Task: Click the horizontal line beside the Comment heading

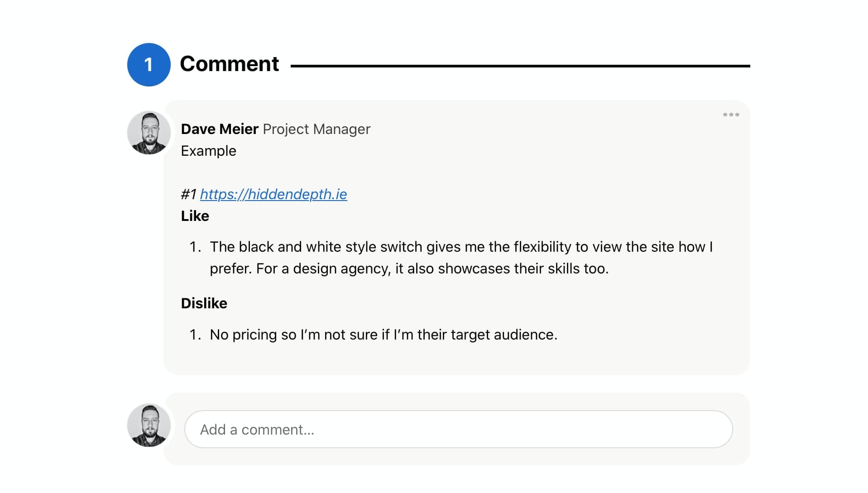Action: (520, 66)
